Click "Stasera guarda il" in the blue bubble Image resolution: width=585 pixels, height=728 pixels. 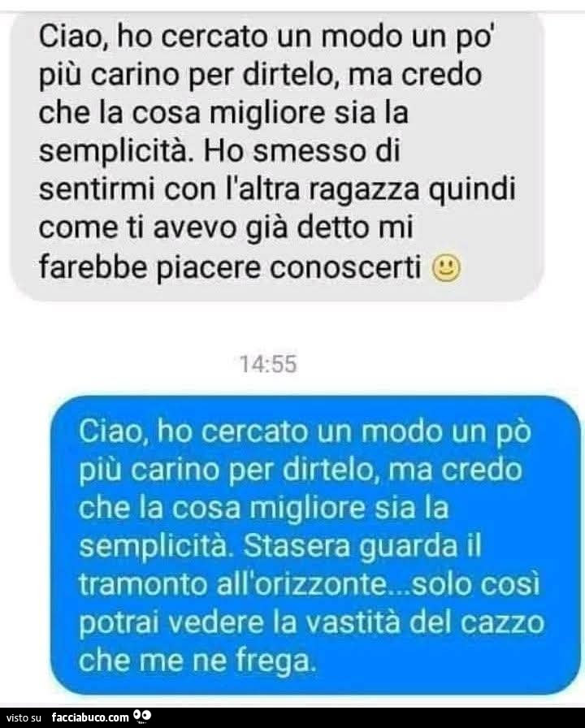[362, 547]
